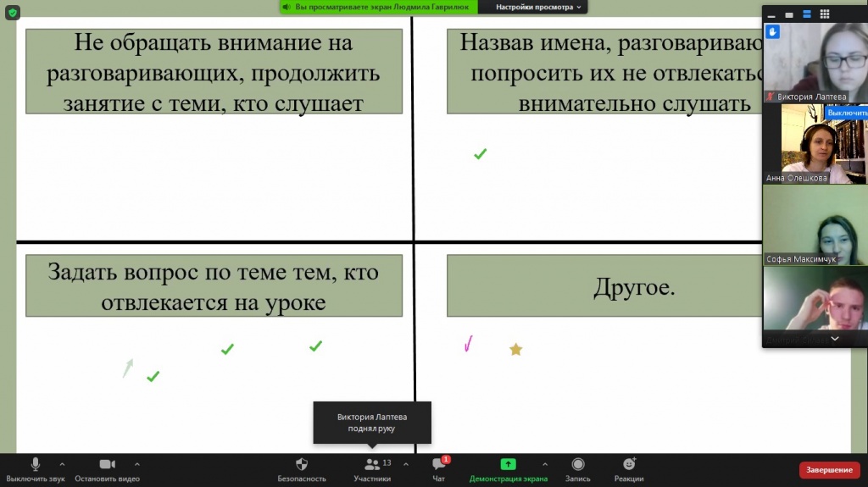868x487 pixels.
Task: Expand audio options arrow next to microphone
Action: click(62, 464)
